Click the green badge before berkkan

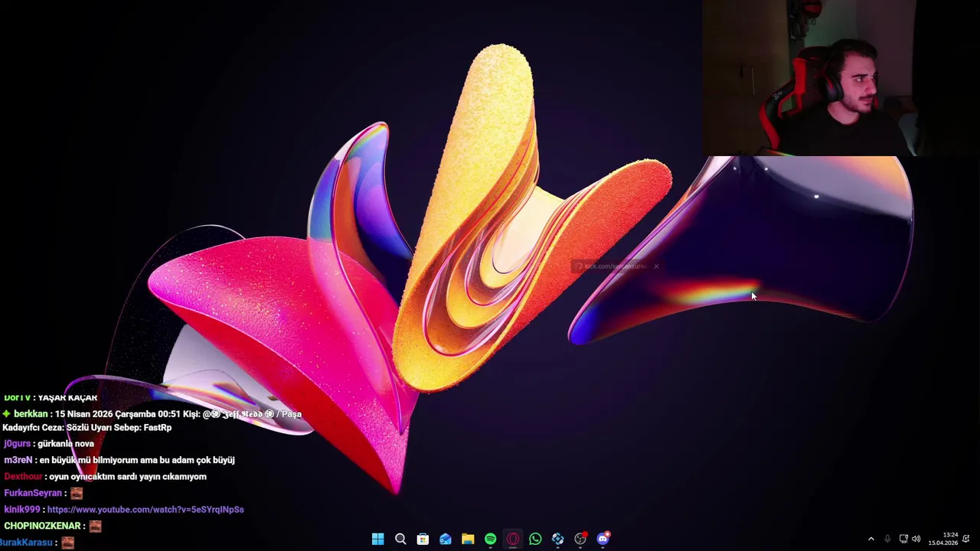pos(7,414)
